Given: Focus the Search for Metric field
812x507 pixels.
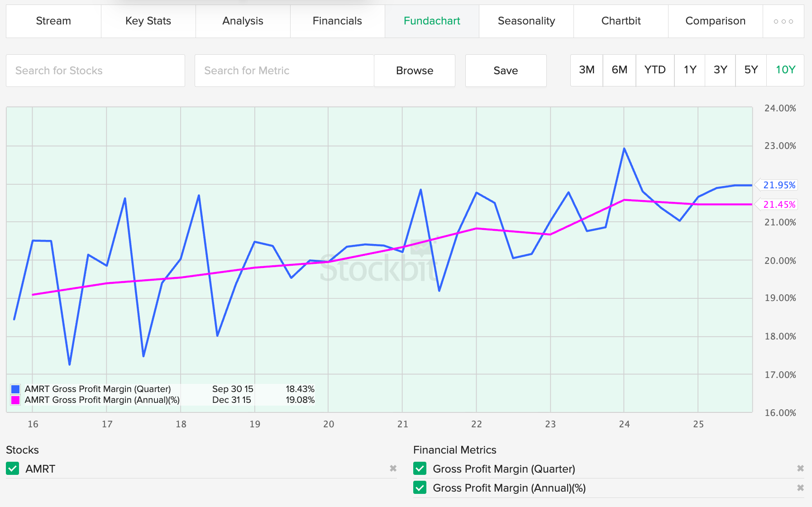Looking at the screenshot, I should tap(284, 71).
